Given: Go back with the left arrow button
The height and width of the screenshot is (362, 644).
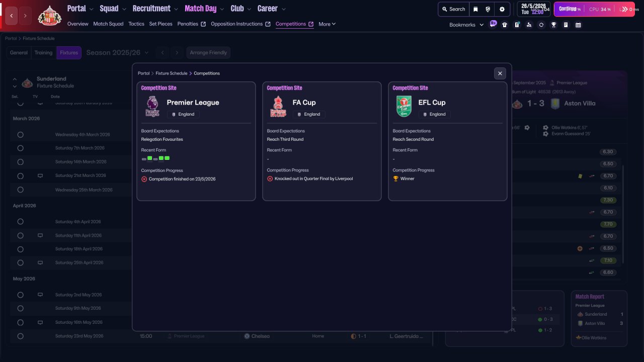Looking at the screenshot, I should pyautogui.click(x=12, y=16).
